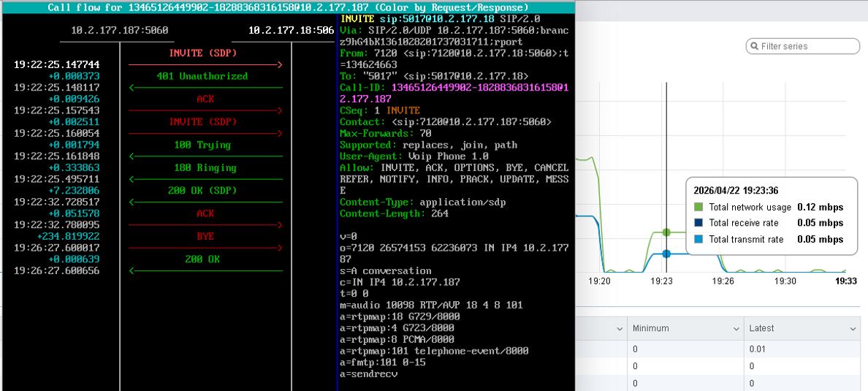Open the Minimum column dropdown chevron
The width and height of the screenshot is (868, 391).
736,329
